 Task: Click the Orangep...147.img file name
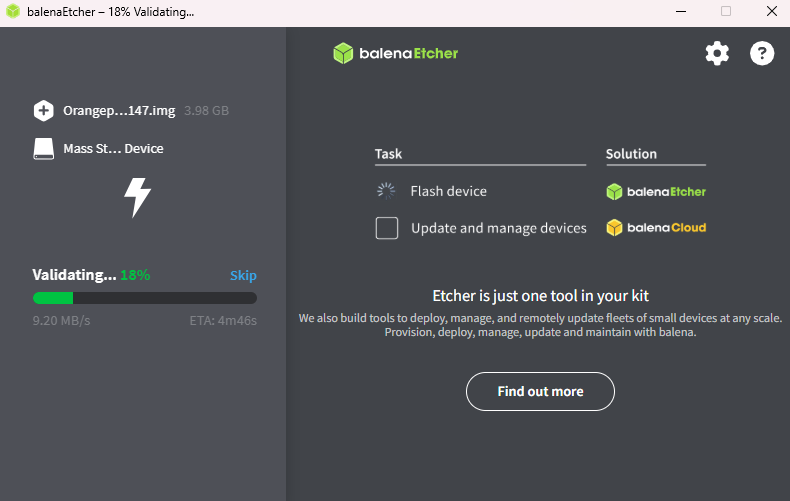pyautogui.click(x=119, y=111)
